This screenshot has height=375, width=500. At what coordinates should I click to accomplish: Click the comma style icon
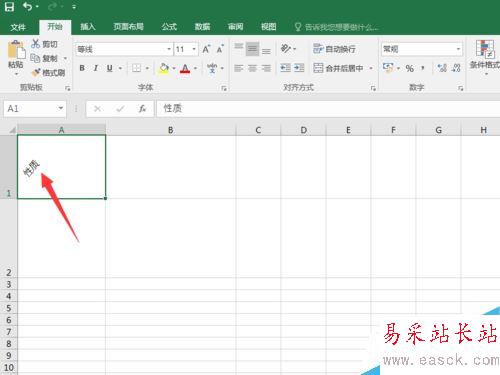pos(423,68)
